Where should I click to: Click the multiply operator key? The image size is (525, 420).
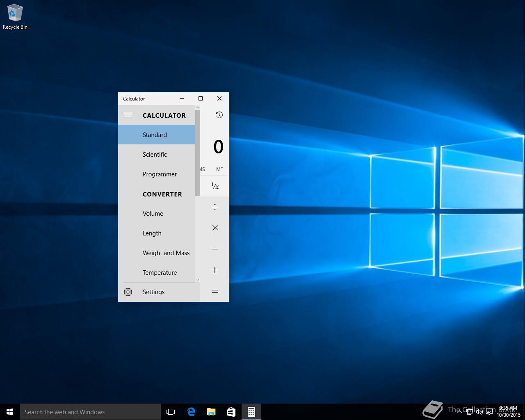(x=215, y=228)
